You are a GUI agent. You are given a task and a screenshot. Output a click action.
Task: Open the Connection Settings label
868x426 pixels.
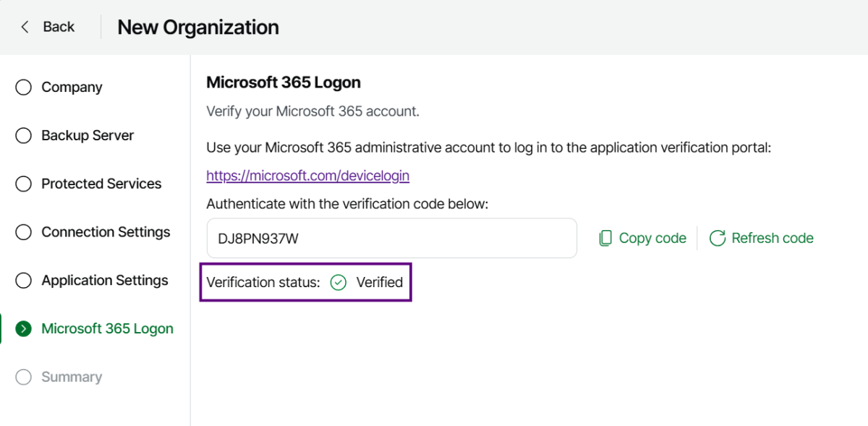click(106, 233)
